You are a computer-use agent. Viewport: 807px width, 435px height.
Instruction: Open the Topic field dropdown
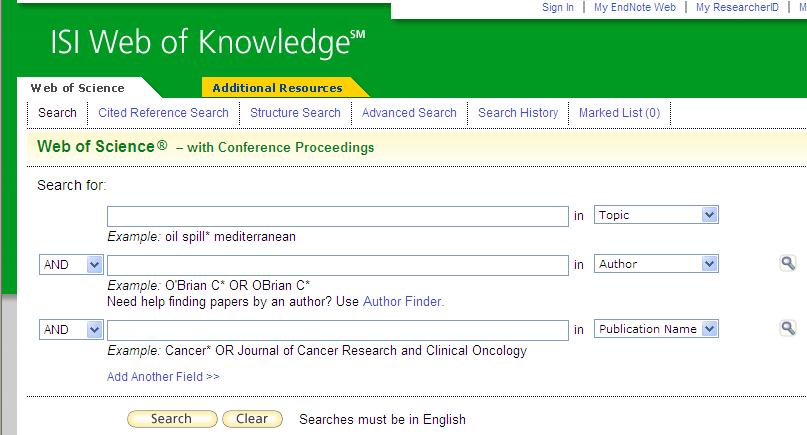click(x=656, y=215)
